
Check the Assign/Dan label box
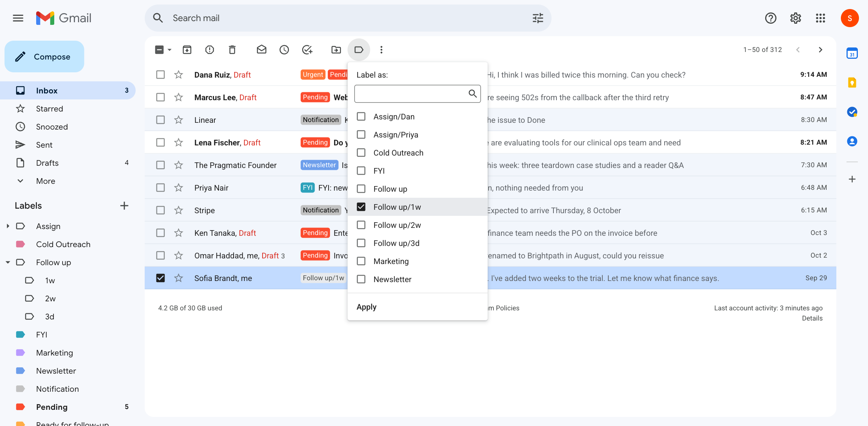coord(361,116)
